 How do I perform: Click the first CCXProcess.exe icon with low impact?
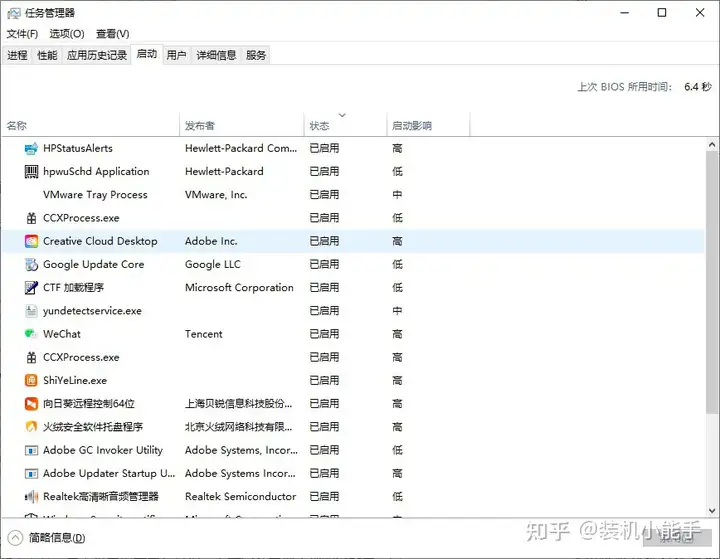coord(31,218)
